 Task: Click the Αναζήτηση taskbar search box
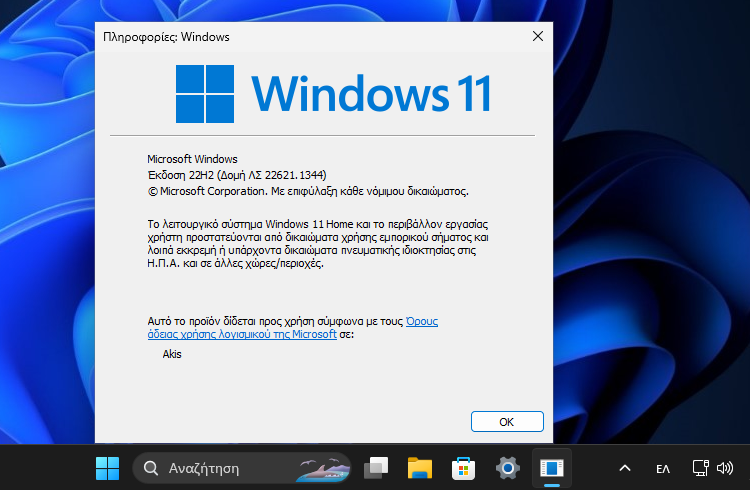(x=242, y=468)
